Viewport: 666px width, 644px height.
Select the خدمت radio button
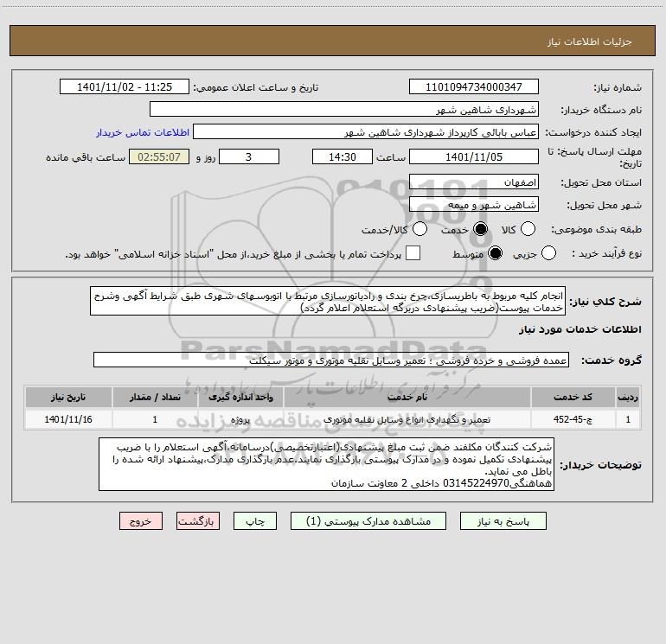tap(480, 229)
